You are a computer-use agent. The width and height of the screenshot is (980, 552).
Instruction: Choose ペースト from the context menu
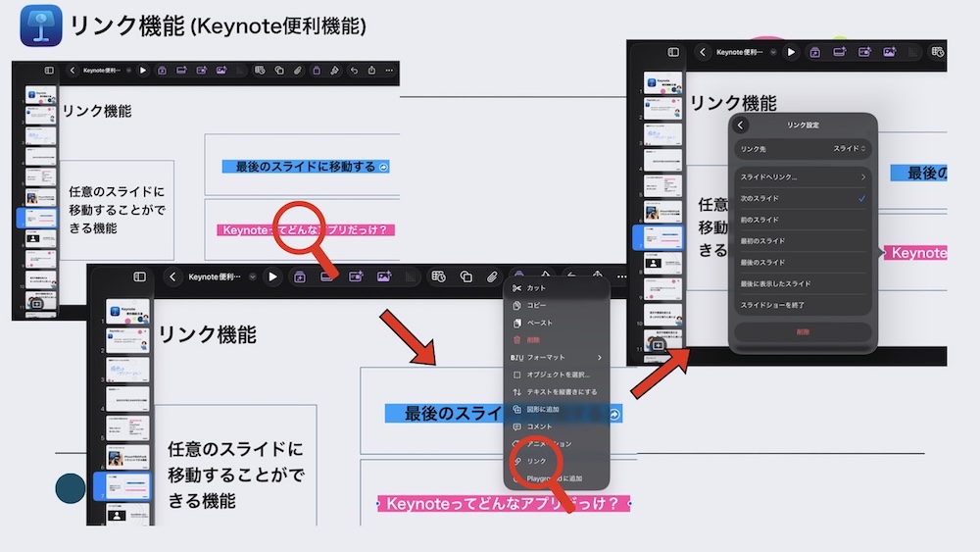(x=557, y=324)
